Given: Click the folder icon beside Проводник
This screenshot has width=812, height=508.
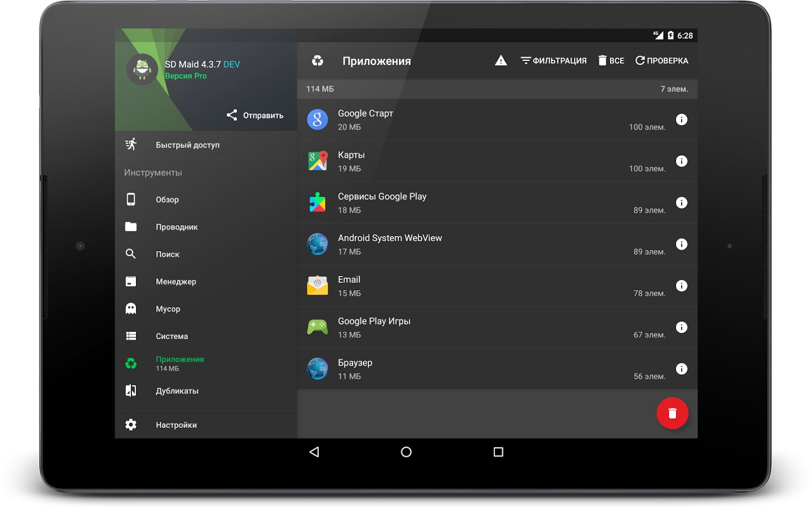Looking at the screenshot, I should coord(131,226).
